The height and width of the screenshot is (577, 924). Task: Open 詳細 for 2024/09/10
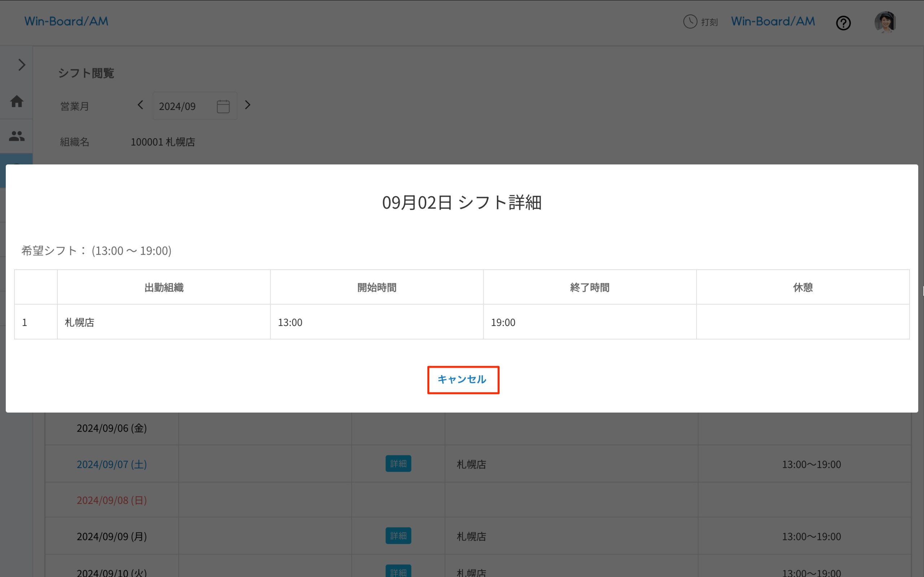(398, 571)
